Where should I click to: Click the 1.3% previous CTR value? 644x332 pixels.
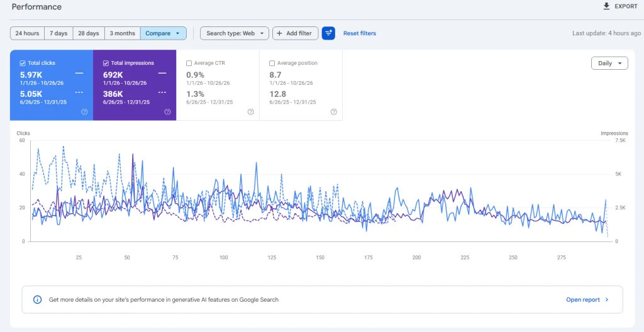point(195,94)
